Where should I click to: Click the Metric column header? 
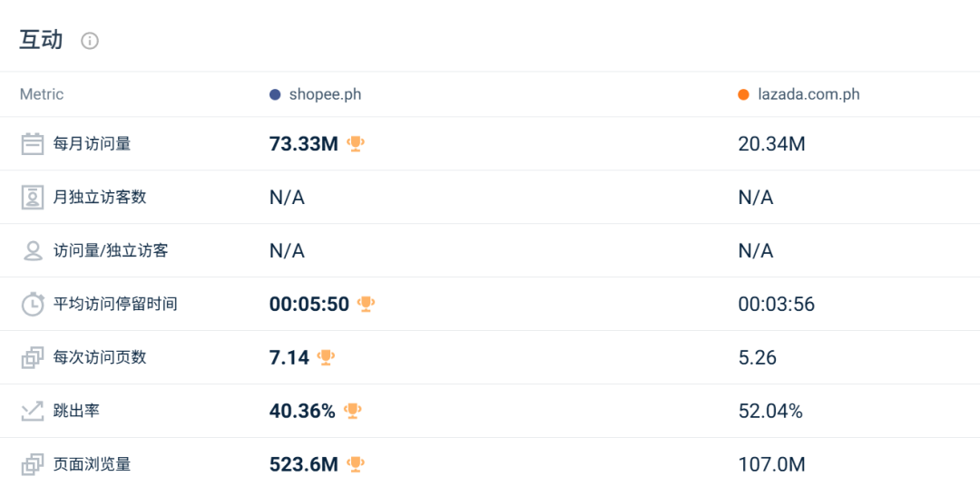[42, 94]
